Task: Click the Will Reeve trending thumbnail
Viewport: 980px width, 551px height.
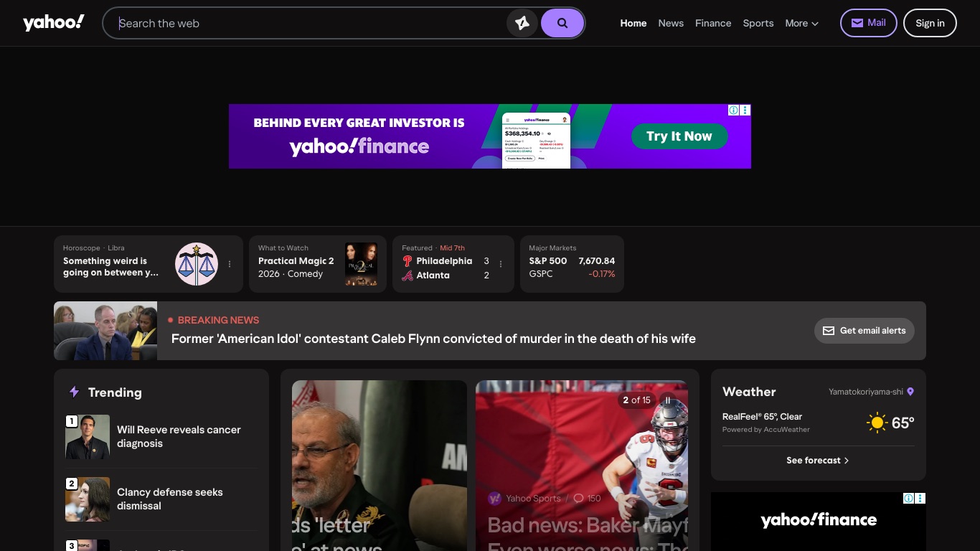Action: tap(88, 437)
